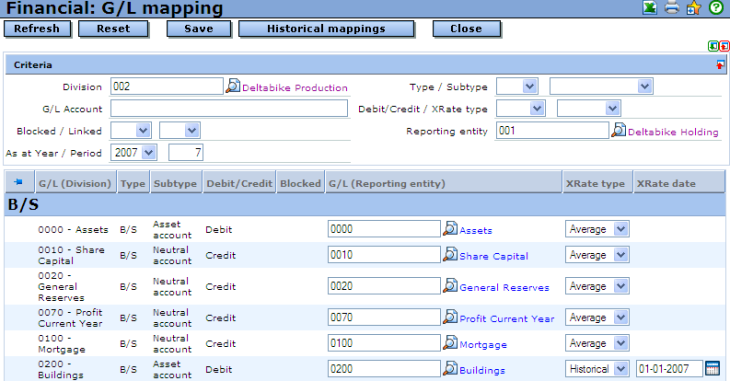Click the printer icon in the header
This screenshot has width=730, height=381.
click(672, 7)
